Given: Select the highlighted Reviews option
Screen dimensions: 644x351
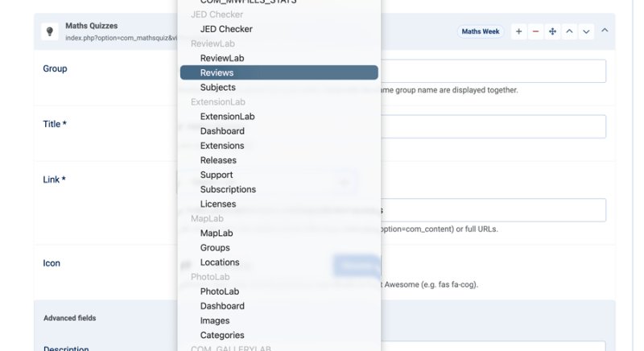Looking at the screenshot, I should (x=279, y=72).
